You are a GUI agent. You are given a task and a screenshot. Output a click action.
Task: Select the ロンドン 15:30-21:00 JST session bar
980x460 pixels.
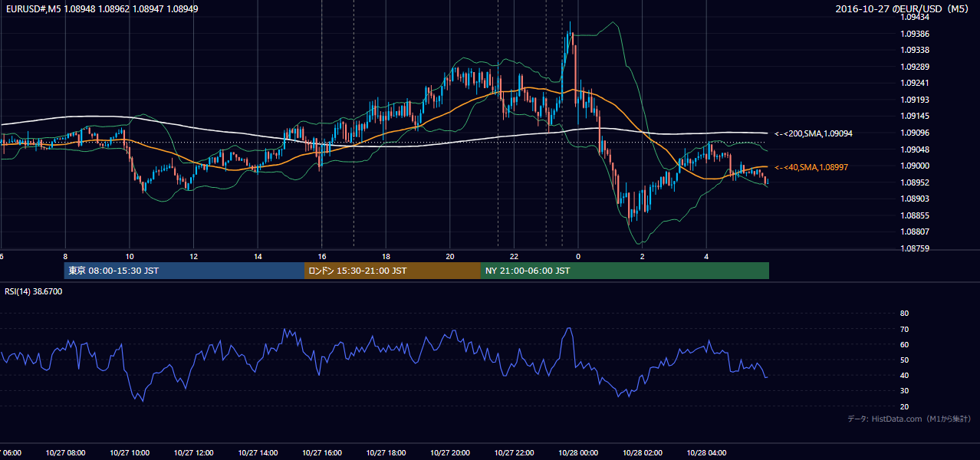(393, 271)
